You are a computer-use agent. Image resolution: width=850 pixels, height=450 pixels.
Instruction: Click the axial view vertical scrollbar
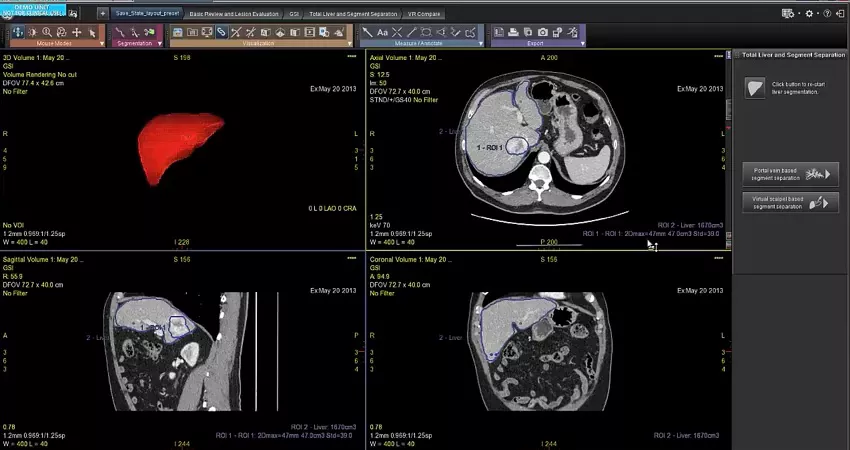coord(728,149)
